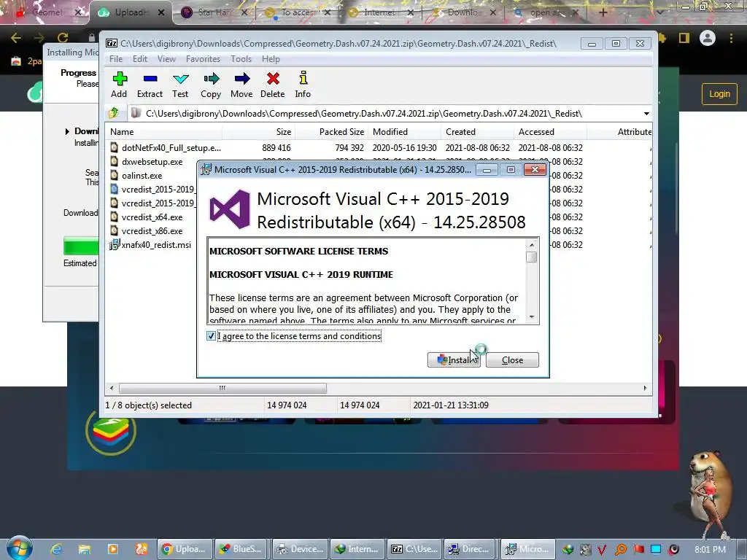Click the 7-Zip horizontal scrollbar thumb
747x560 pixels.
point(222,388)
